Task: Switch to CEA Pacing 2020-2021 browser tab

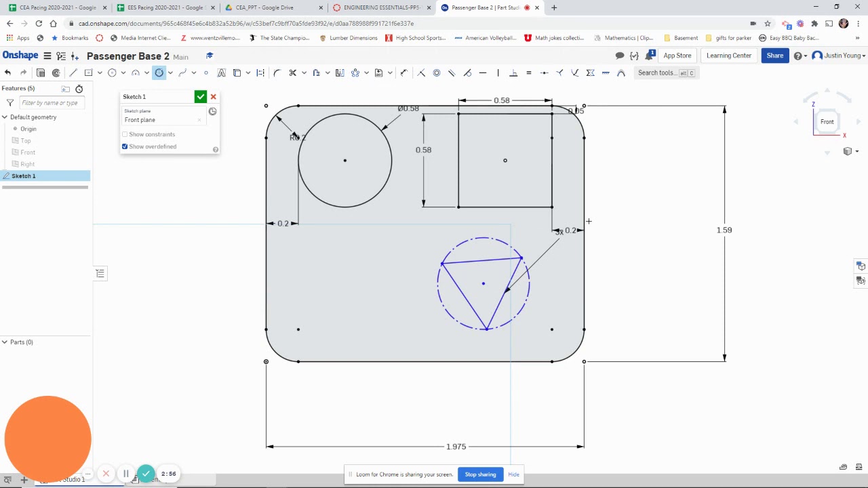Action: click(57, 7)
